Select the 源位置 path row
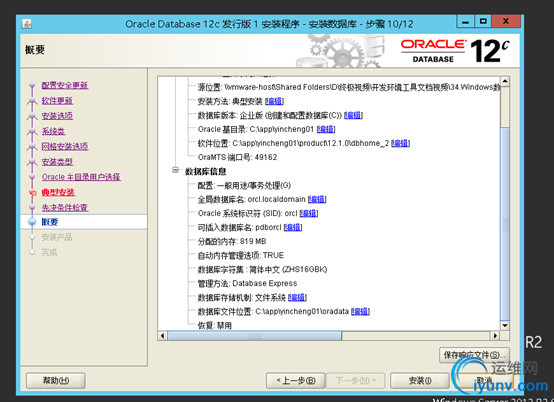 (348, 87)
